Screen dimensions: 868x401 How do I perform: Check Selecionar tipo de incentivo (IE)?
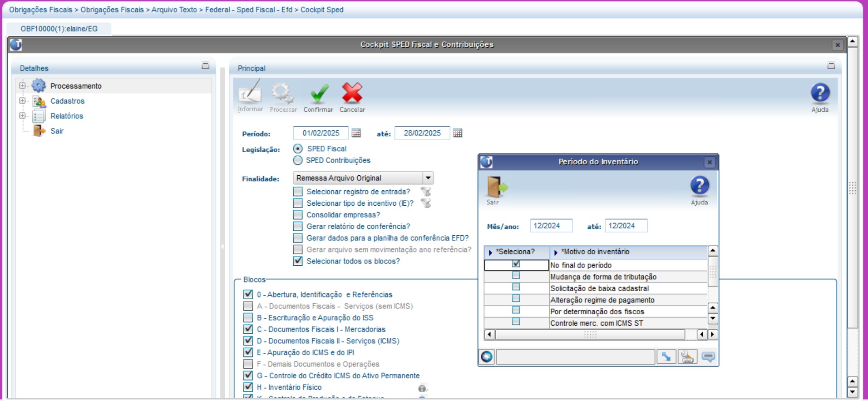[298, 203]
